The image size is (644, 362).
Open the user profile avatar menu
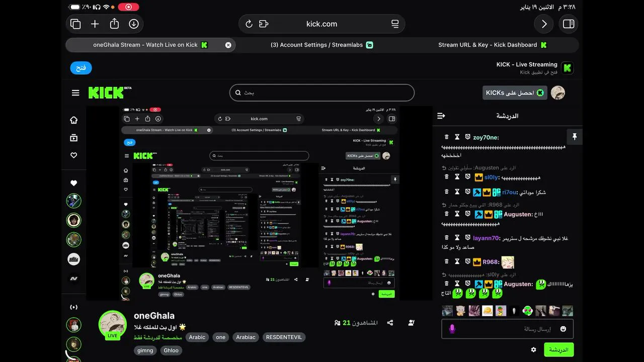558,93
